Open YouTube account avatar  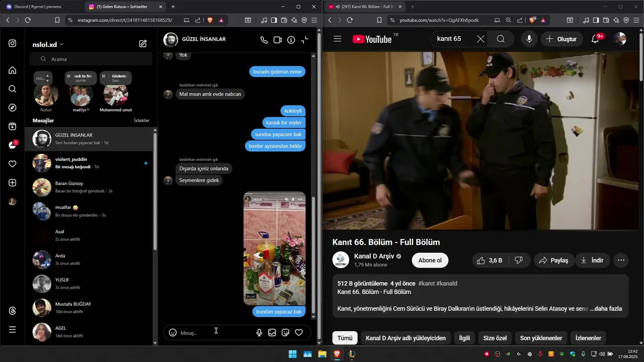pyautogui.click(x=620, y=39)
